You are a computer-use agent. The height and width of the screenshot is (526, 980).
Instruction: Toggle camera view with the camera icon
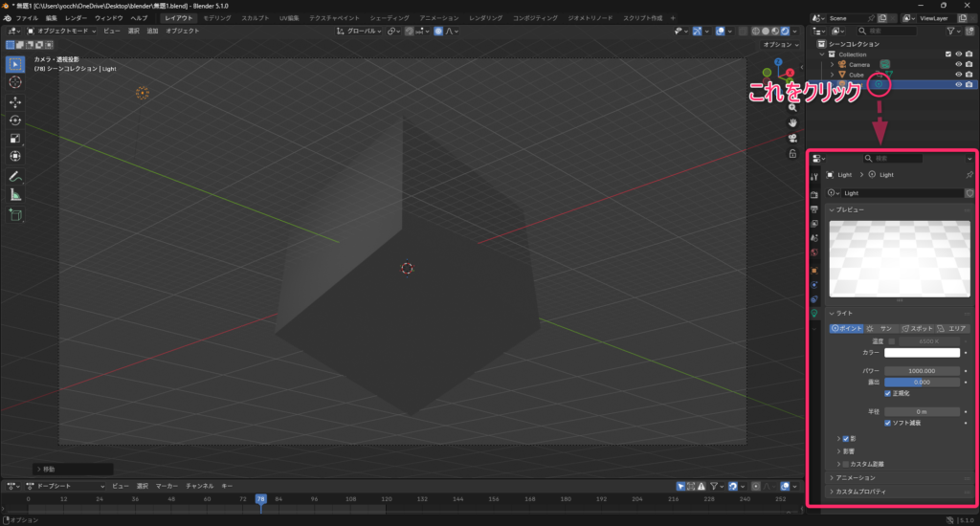[793, 137]
